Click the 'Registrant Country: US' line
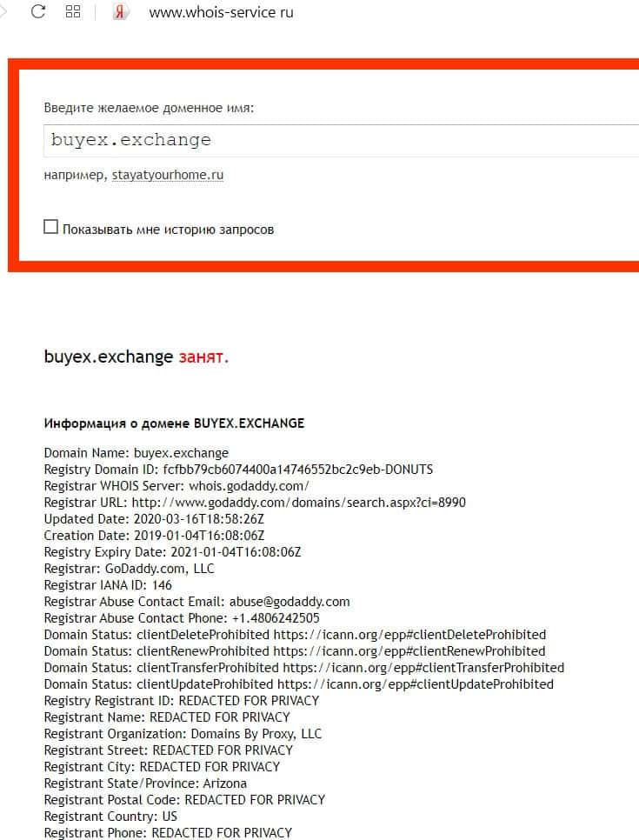Screen dimensions: 639x840 pyautogui.click(x=110, y=817)
